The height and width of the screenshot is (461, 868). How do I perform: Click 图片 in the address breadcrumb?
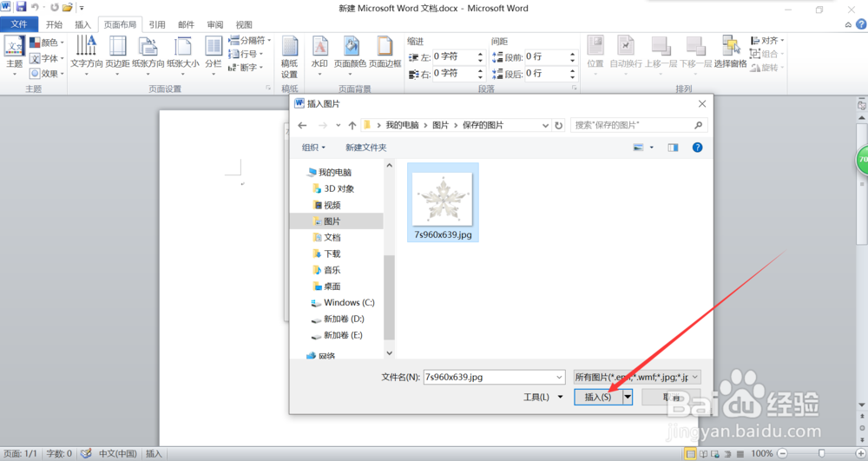tap(441, 125)
